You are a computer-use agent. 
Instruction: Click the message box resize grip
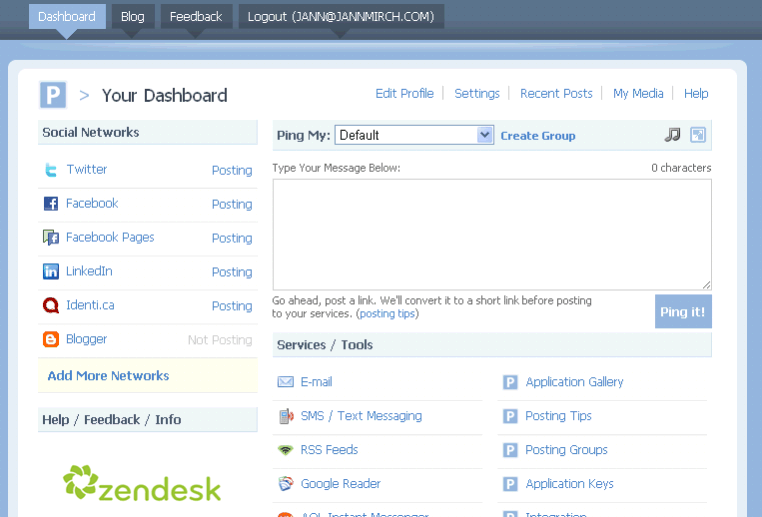pyautogui.click(x=706, y=285)
